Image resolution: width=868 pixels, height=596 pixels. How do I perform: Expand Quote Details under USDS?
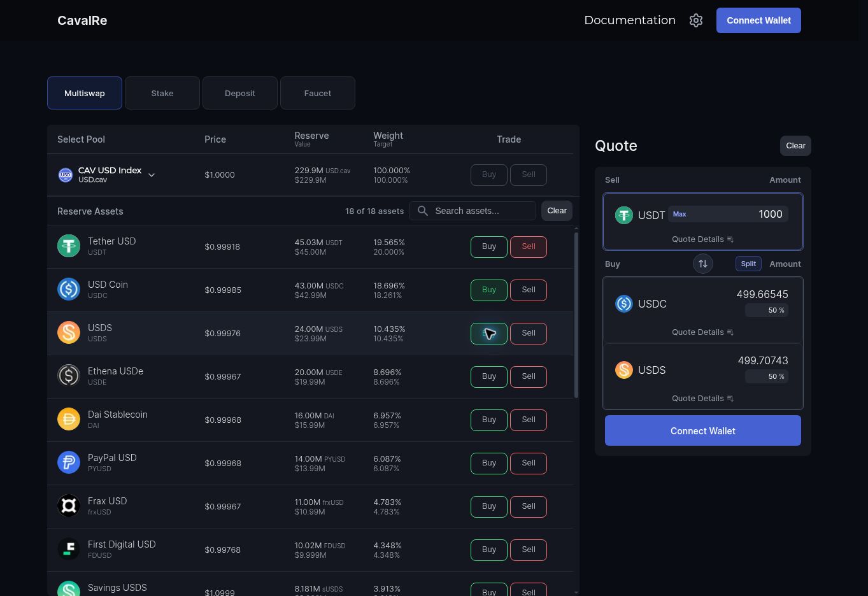coord(703,399)
